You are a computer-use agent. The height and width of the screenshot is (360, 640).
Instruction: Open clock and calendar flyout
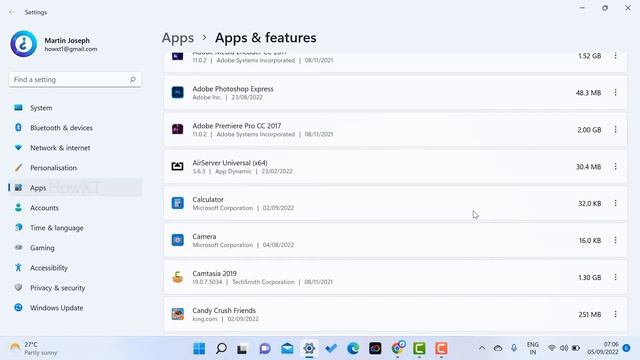click(603, 348)
